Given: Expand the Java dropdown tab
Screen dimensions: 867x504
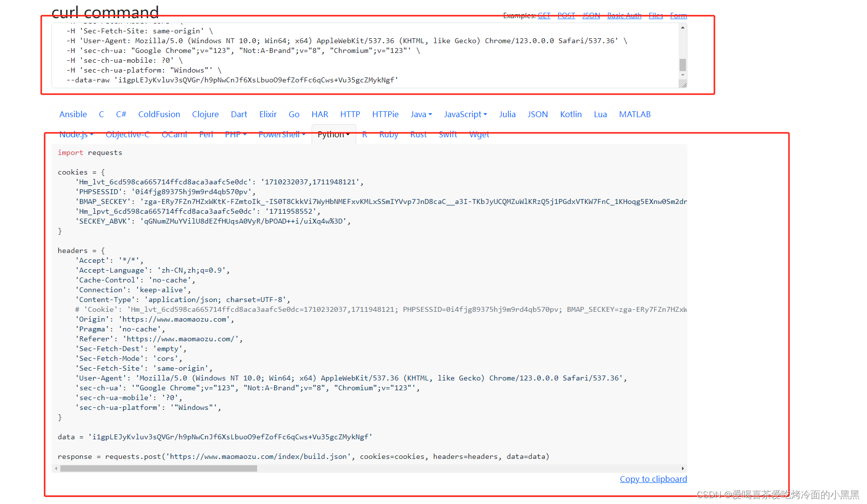Looking at the screenshot, I should [x=421, y=114].
